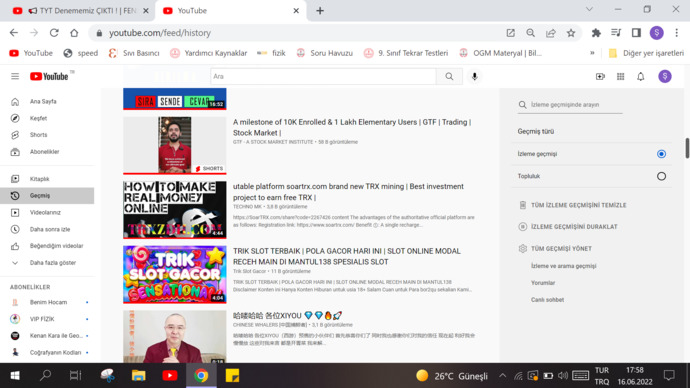
Task: Open the Canlı sohbet link
Action: pyautogui.click(x=547, y=300)
